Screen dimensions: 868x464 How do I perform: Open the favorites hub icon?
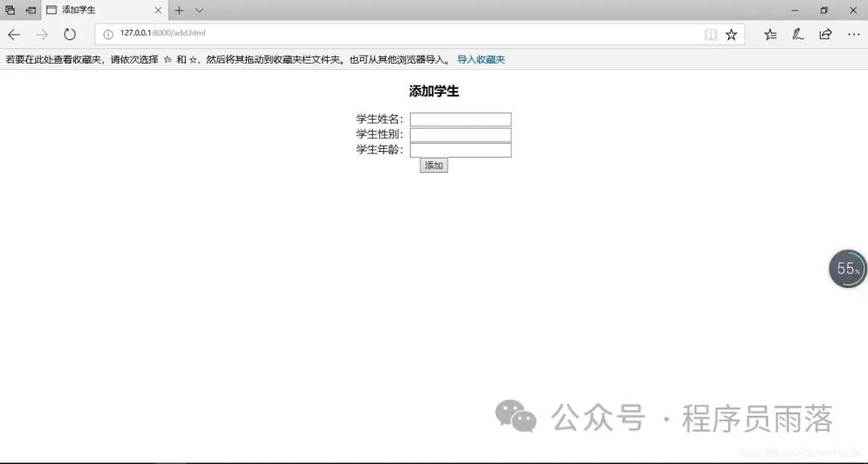tap(770, 35)
